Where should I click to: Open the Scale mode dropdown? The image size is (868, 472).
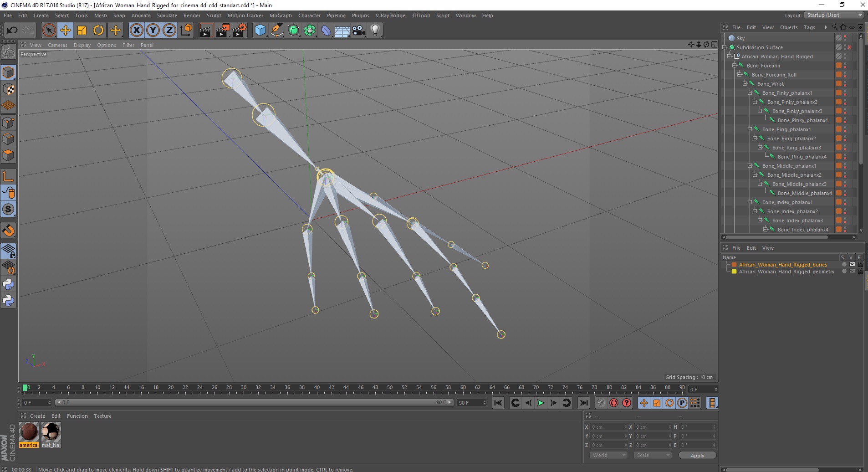click(653, 455)
